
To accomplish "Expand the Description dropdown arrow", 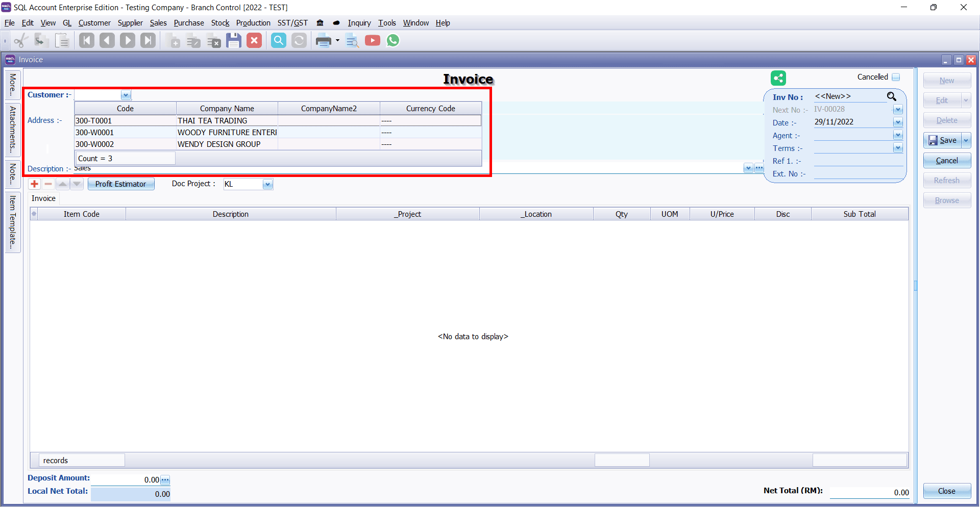I will pos(748,168).
